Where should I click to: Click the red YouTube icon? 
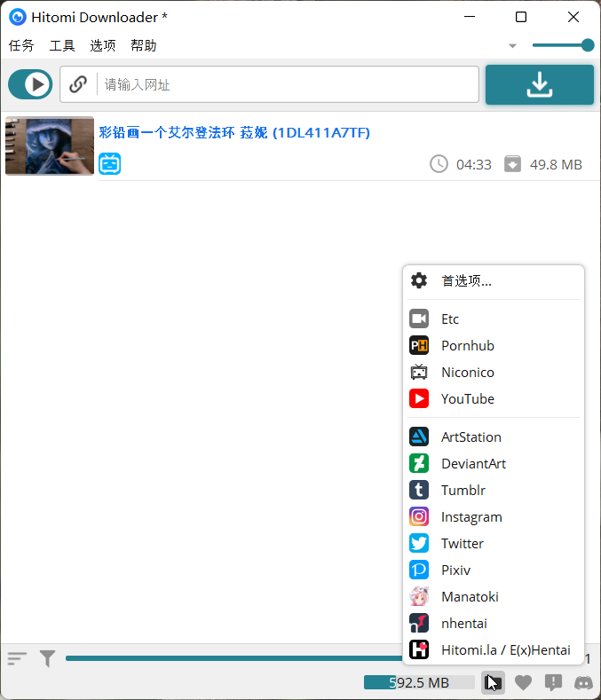[x=419, y=398]
